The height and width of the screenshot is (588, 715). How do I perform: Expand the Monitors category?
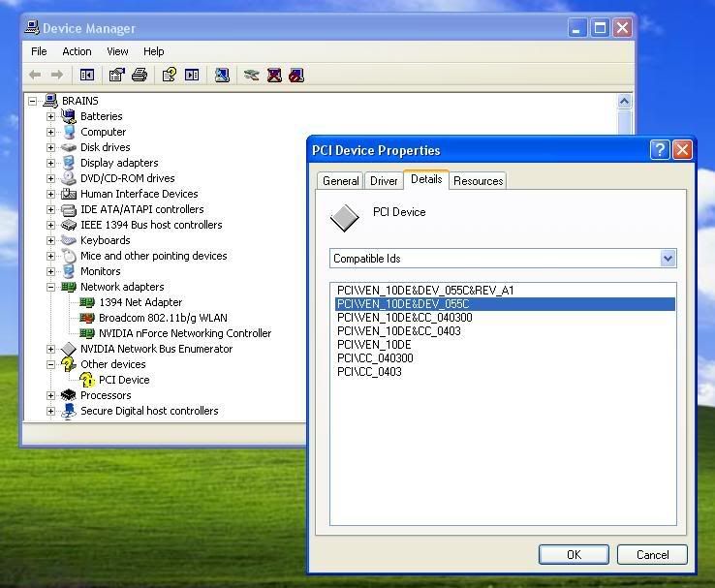click(x=50, y=271)
